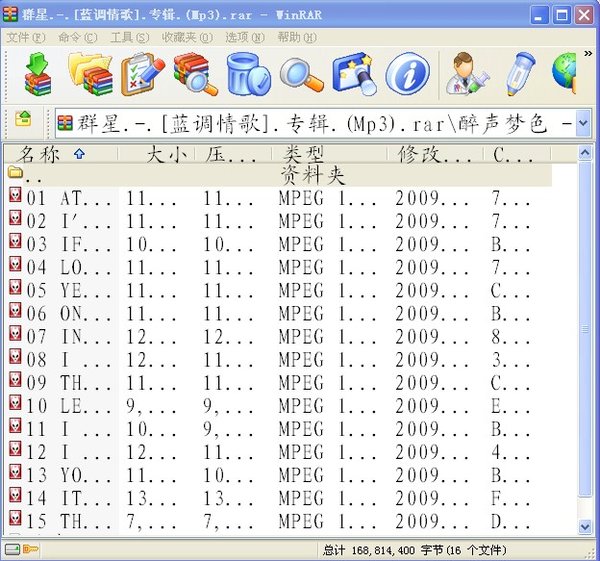Open the 文件 menu

pyautogui.click(x=26, y=38)
